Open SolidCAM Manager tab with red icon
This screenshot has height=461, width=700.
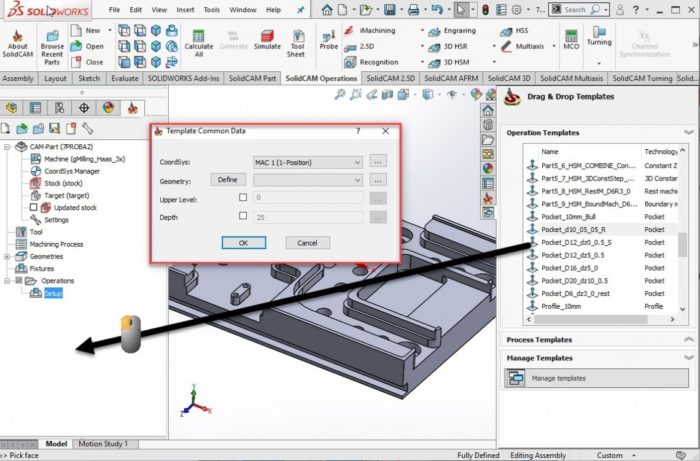[133, 108]
